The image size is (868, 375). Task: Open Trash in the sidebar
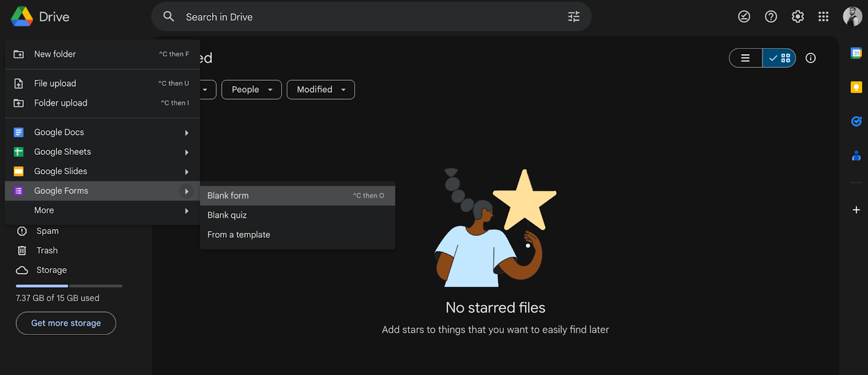pos(47,251)
